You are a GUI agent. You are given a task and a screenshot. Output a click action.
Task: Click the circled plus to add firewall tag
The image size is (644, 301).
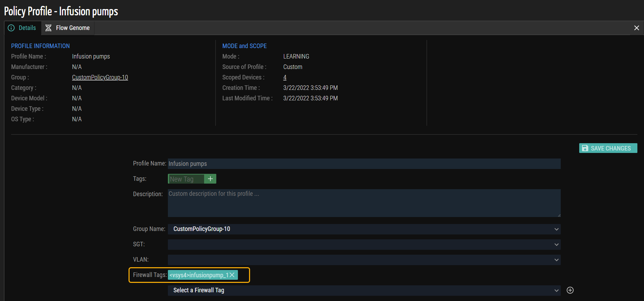click(x=570, y=290)
